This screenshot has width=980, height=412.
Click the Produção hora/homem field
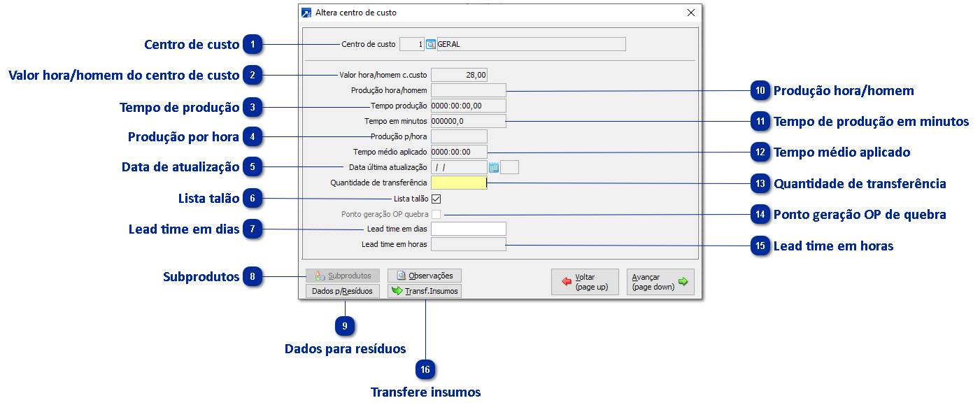click(x=468, y=90)
